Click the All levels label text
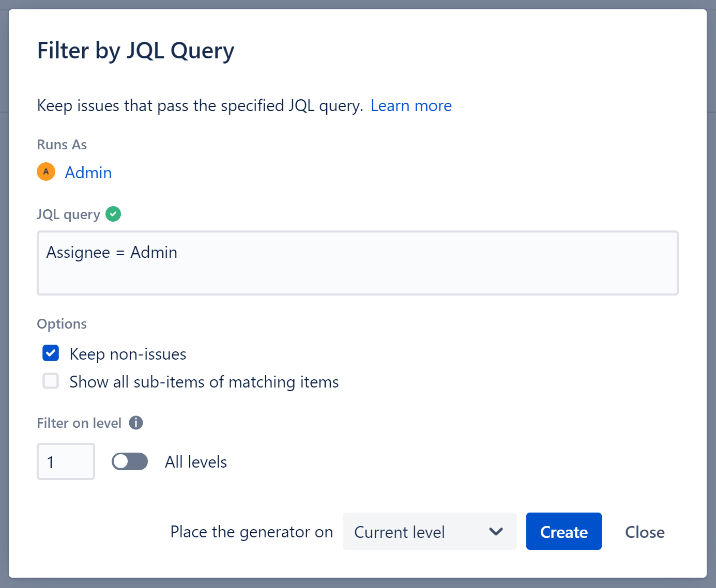The width and height of the screenshot is (716, 588). click(195, 462)
